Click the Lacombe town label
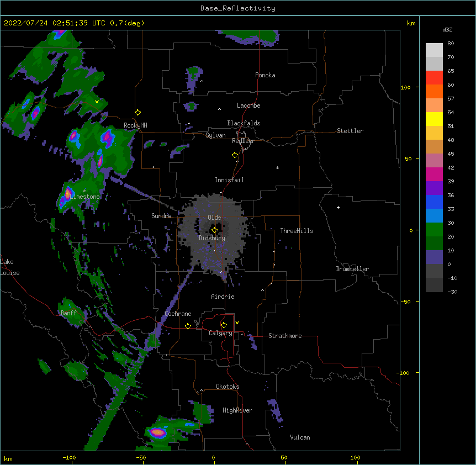Image resolution: width=476 pixels, height=465 pixels. [x=248, y=105]
